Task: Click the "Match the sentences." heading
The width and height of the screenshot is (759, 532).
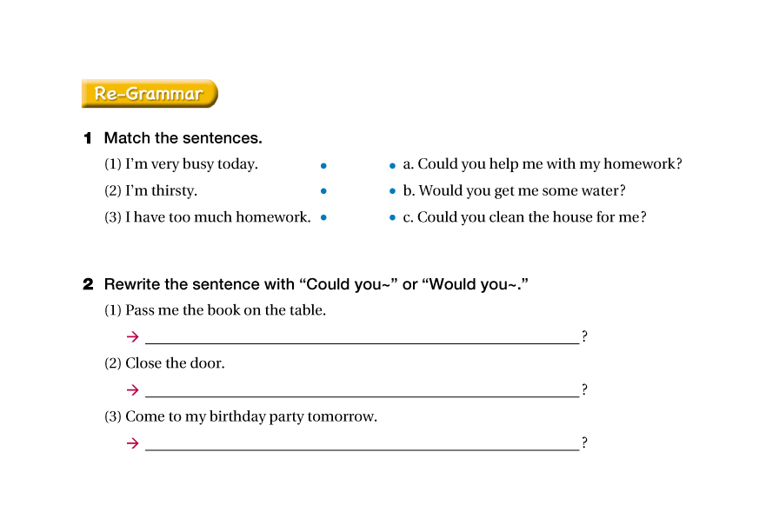Action: tap(183, 138)
